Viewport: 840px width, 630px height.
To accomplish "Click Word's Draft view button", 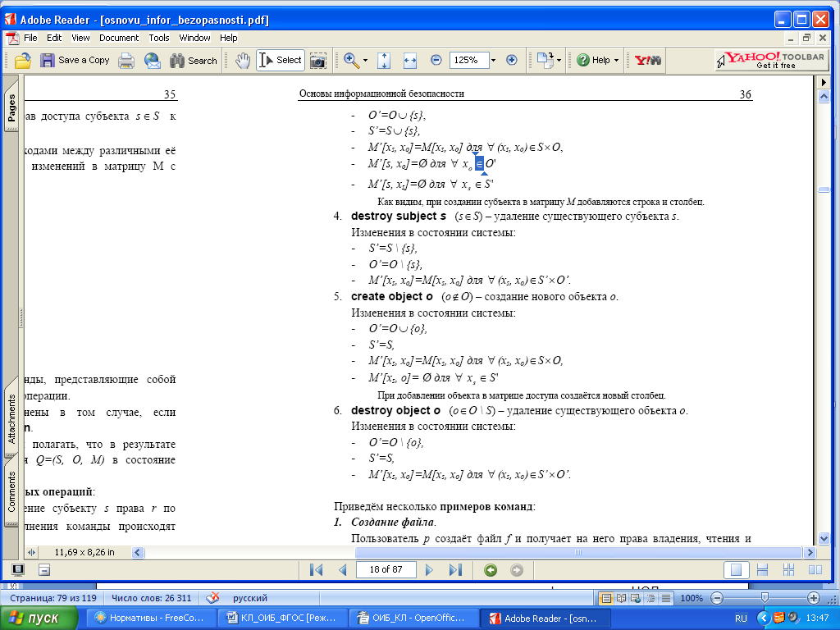I will pos(666,598).
